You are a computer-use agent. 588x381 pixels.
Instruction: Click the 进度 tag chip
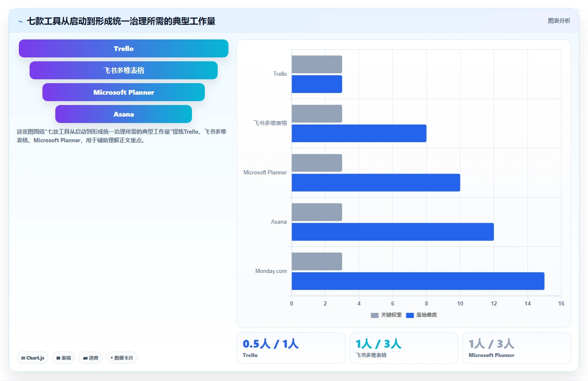tap(90, 358)
